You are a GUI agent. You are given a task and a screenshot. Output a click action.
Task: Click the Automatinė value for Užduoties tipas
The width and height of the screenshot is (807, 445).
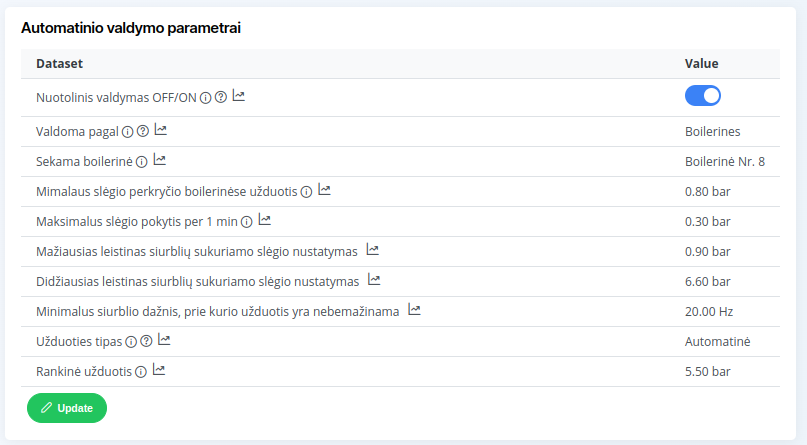click(717, 341)
